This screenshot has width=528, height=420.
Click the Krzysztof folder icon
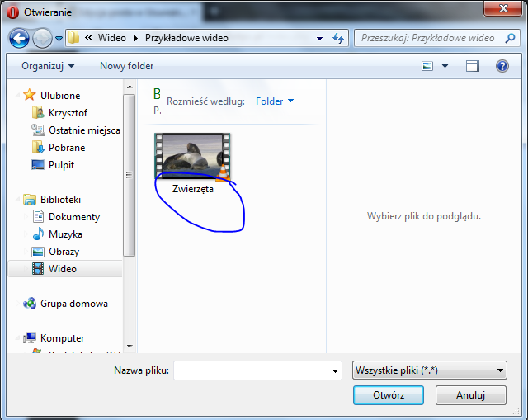pyautogui.click(x=38, y=112)
